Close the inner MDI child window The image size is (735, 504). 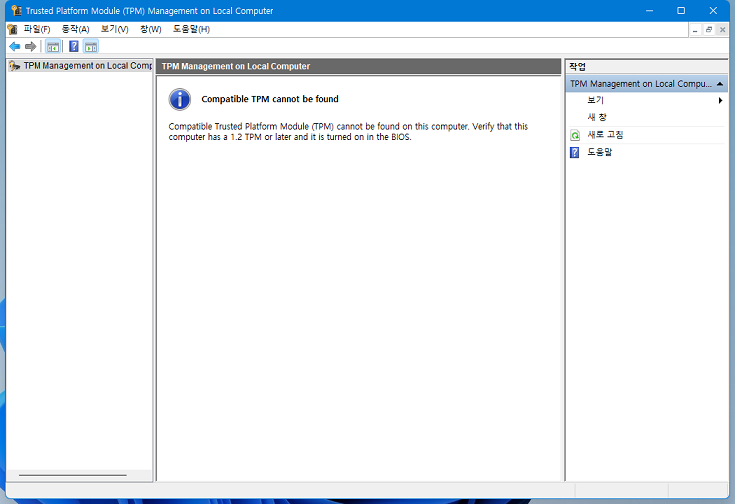point(722,30)
